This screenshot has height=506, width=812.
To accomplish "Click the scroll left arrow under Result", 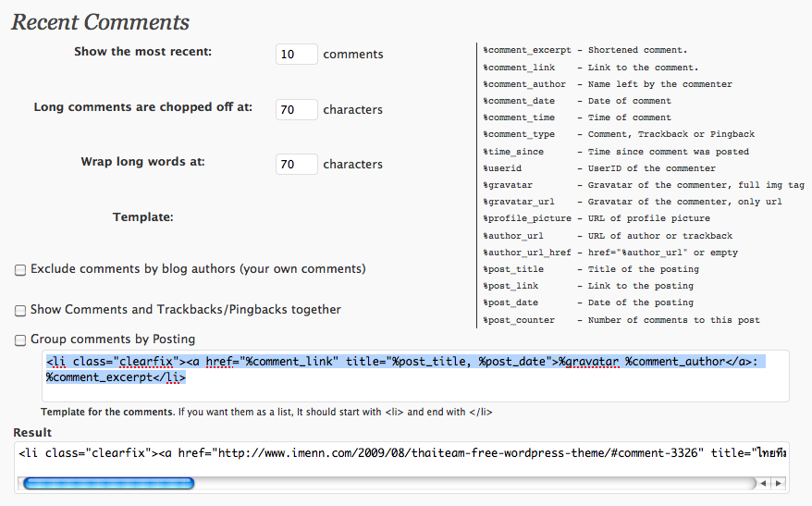I will tap(763, 483).
